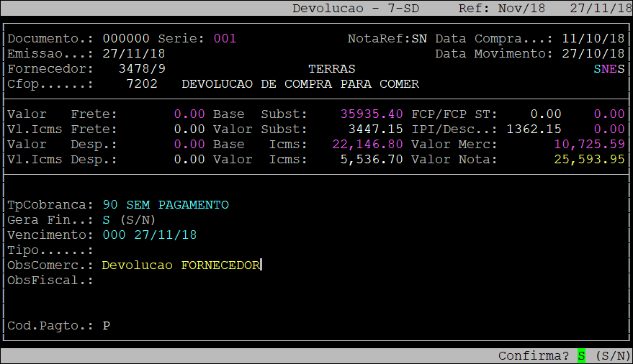Click the Cod.Pagto. P value
Viewport: 633px width, 364px height.
pyautogui.click(x=106, y=326)
